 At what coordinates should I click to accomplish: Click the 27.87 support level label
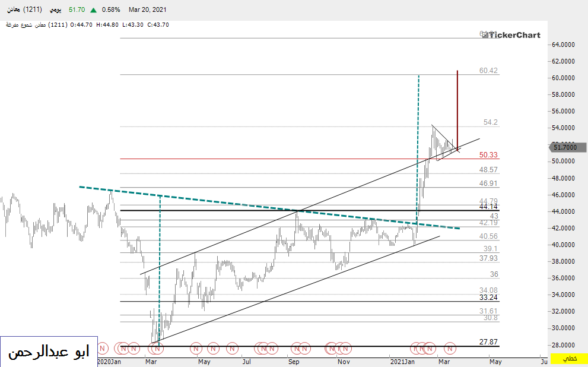coord(488,342)
